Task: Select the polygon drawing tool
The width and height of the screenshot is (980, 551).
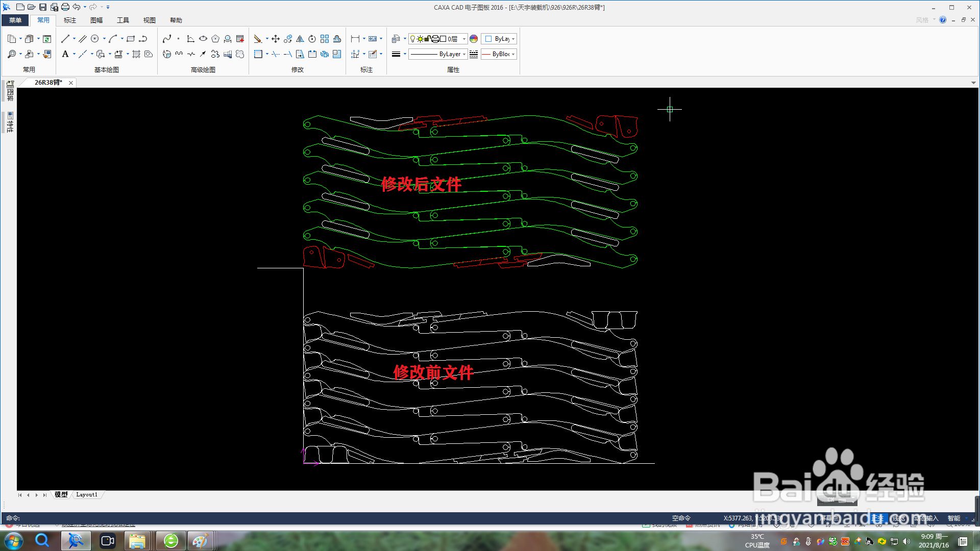Action: pyautogui.click(x=215, y=39)
